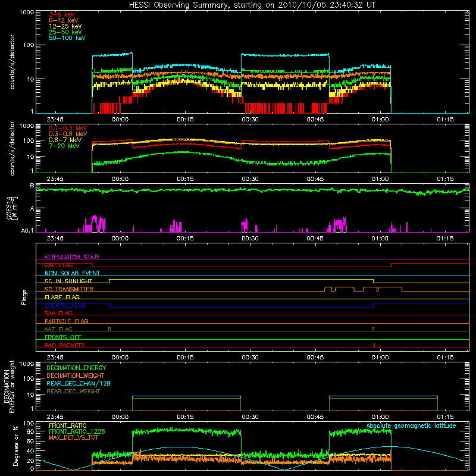Viewport: 476px width, 476px height.
Task: Click the MAX_DET_VS_TOT legend label
Action: [73, 437]
